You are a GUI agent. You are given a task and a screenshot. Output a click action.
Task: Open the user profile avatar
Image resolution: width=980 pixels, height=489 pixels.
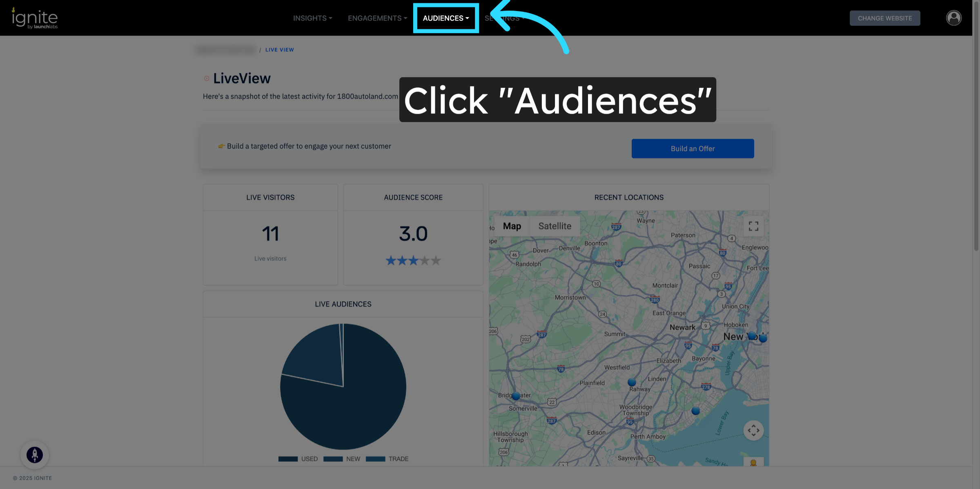[x=953, y=18]
